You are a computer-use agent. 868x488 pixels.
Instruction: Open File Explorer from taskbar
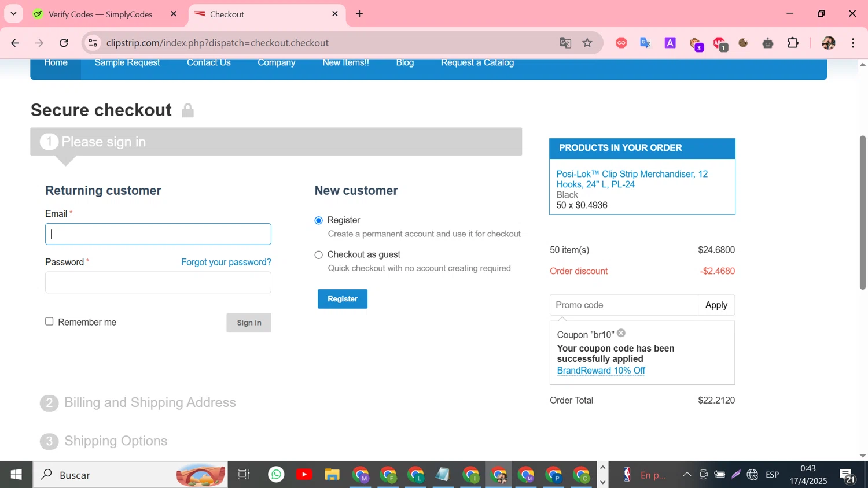pos(332,475)
